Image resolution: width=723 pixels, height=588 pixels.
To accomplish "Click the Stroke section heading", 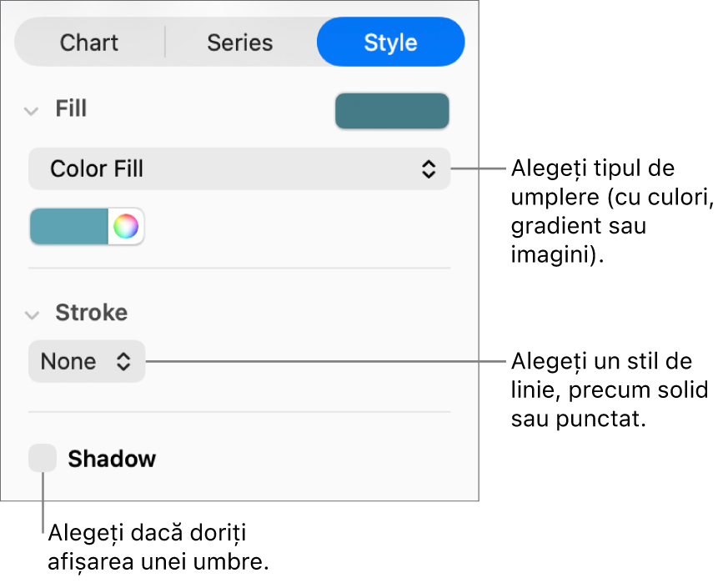I will [91, 313].
